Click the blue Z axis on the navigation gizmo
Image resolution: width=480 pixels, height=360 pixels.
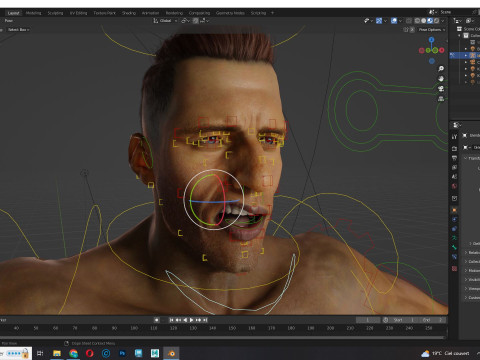pyautogui.click(x=432, y=40)
